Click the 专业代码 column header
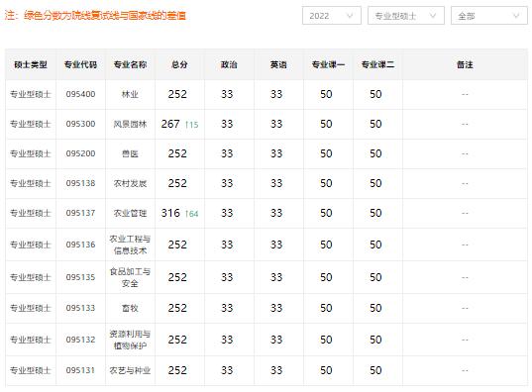This screenshot has width=532, height=392. pyautogui.click(x=80, y=64)
